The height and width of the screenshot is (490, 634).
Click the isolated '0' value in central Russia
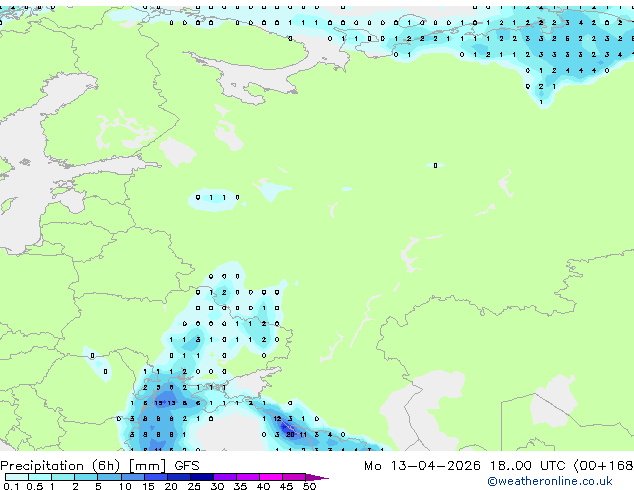click(x=435, y=165)
